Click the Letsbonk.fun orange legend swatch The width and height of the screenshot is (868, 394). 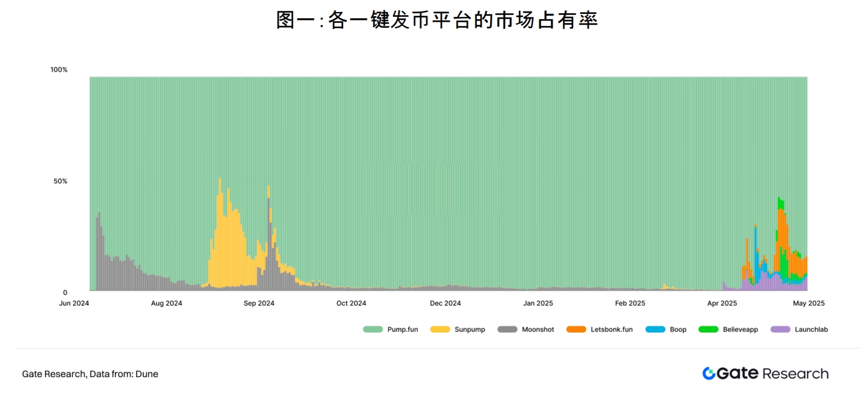(576, 330)
